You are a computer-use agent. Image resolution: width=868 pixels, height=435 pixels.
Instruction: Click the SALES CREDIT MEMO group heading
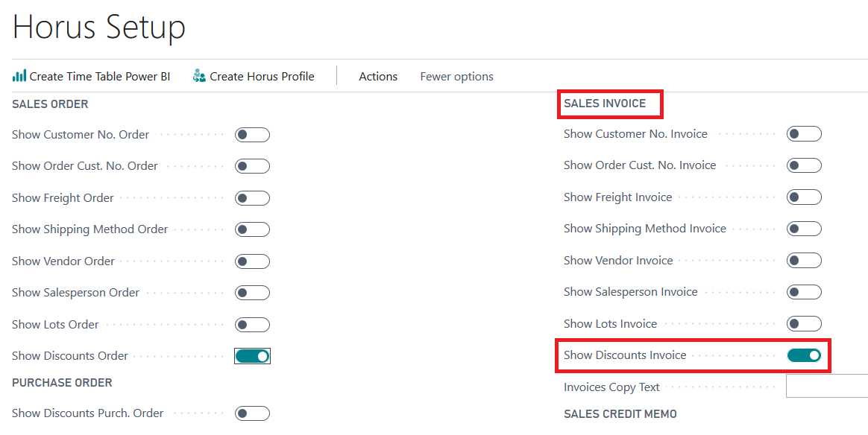pos(620,414)
